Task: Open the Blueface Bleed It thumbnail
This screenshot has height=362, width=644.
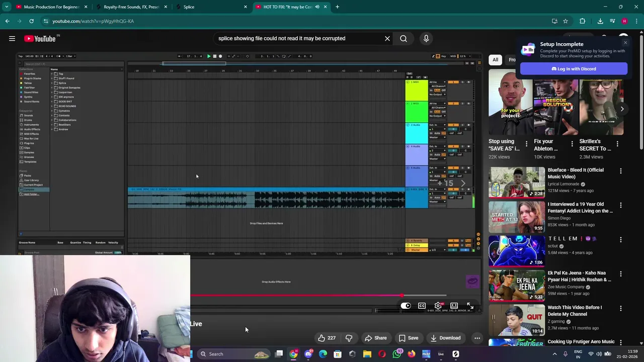Action: tap(517, 183)
